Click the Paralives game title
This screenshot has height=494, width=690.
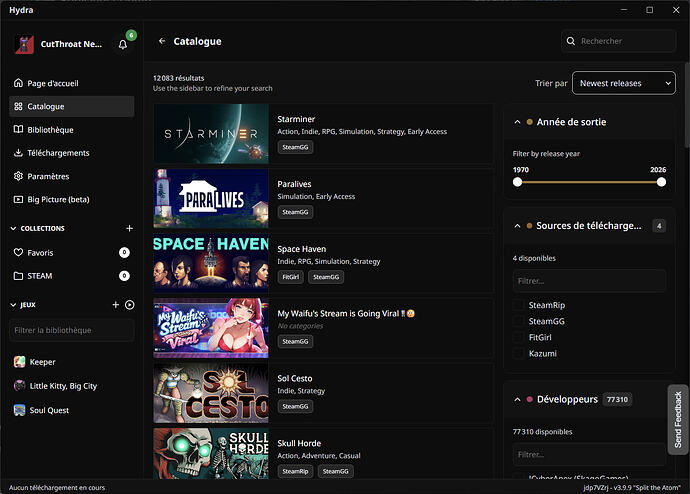294,184
